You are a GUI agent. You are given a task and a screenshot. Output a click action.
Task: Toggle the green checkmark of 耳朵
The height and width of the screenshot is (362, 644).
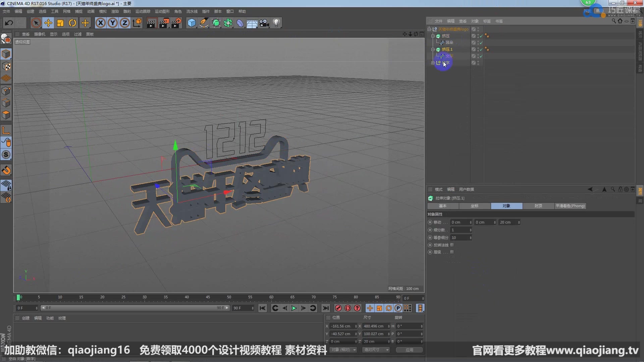coord(481,43)
